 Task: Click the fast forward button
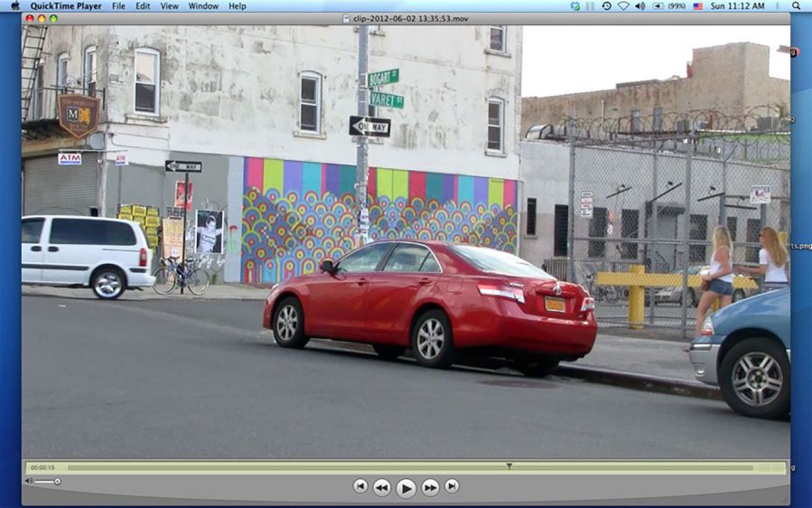coord(431,487)
